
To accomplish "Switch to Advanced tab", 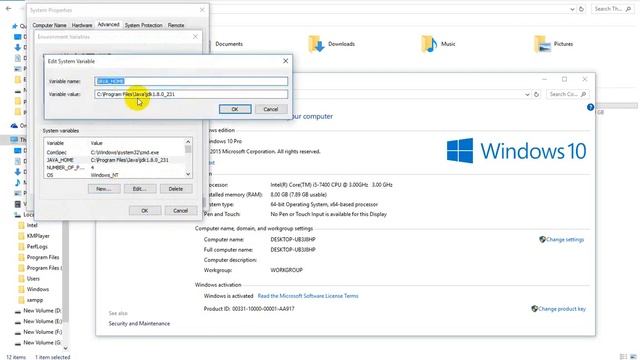I will point(109,24).
